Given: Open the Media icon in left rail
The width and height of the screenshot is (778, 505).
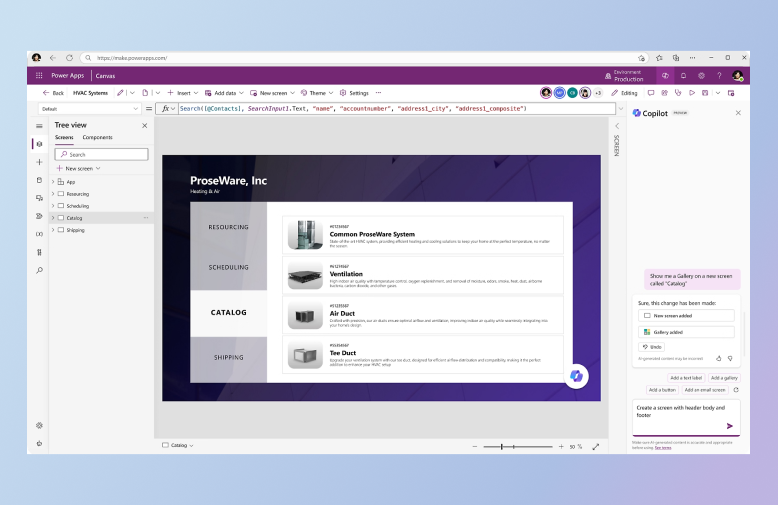Looking at the screenshot, I should pos(39,198).
